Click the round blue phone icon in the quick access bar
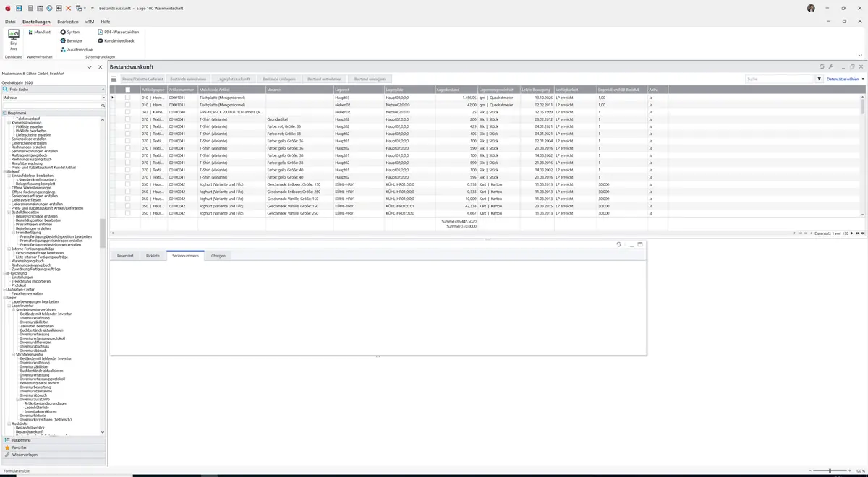Viewport: 868px width, 477px height. [x=49, y=8]
